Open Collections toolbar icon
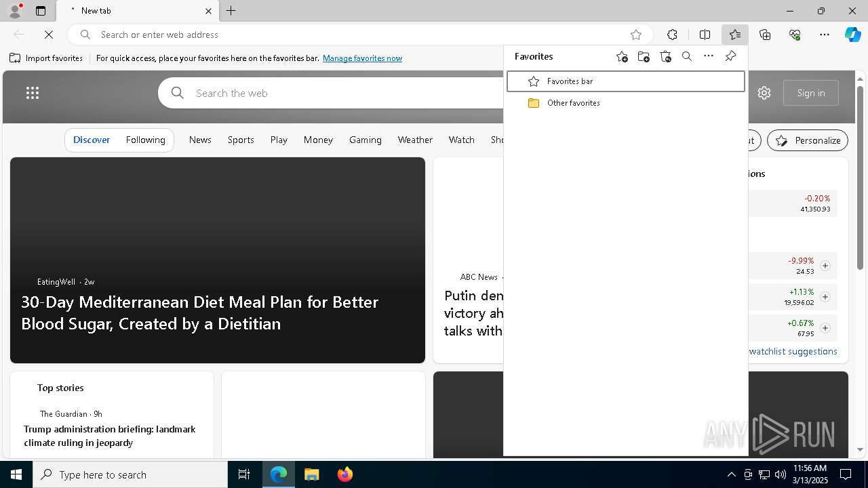 [x=765, y=35]
